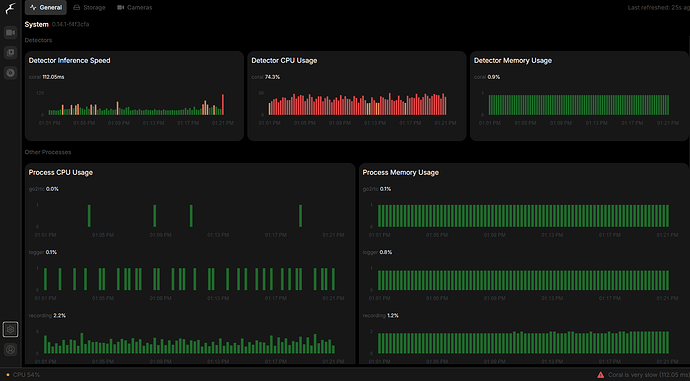
Task: Click the red warning triangle icon
Action: [x=600, y=375]
